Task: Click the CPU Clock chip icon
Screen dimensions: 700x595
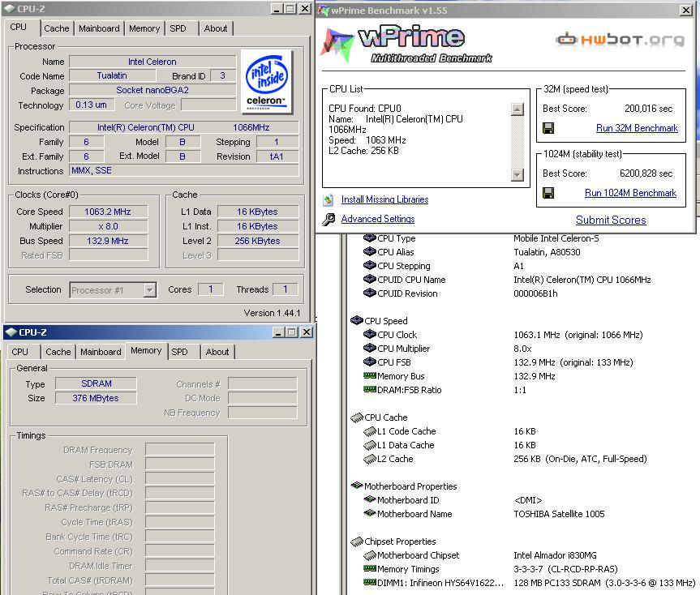Action: point(370,334)
